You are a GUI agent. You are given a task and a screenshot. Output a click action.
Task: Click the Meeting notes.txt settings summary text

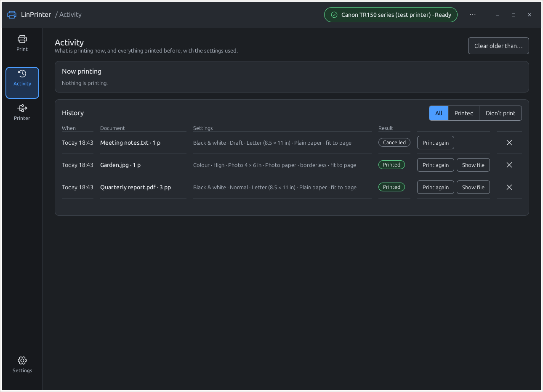(272, 143)
